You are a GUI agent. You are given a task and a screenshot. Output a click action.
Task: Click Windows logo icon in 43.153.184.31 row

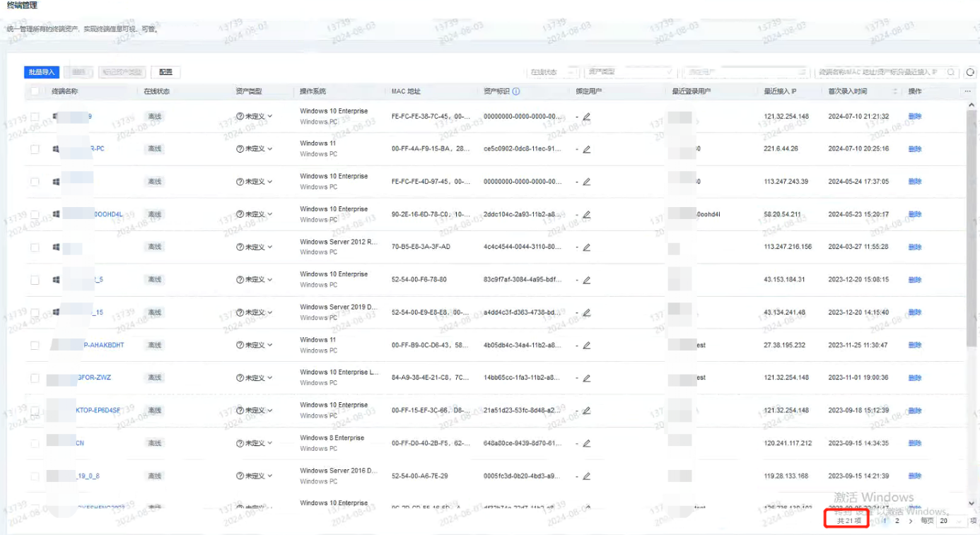click(56, 280)
